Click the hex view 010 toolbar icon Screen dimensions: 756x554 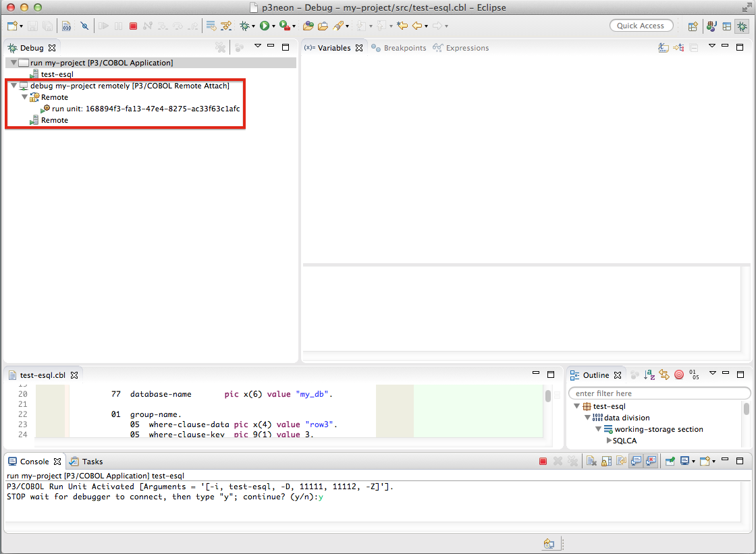(x=67, y=26)
